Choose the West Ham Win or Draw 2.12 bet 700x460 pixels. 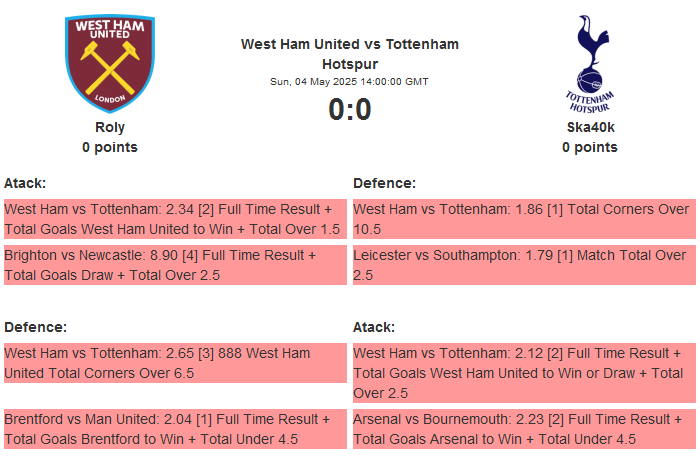523,373
